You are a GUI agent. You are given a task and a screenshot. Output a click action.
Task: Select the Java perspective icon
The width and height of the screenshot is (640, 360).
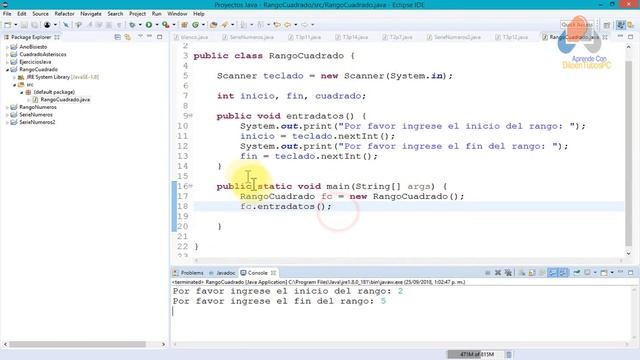[621, 25]
